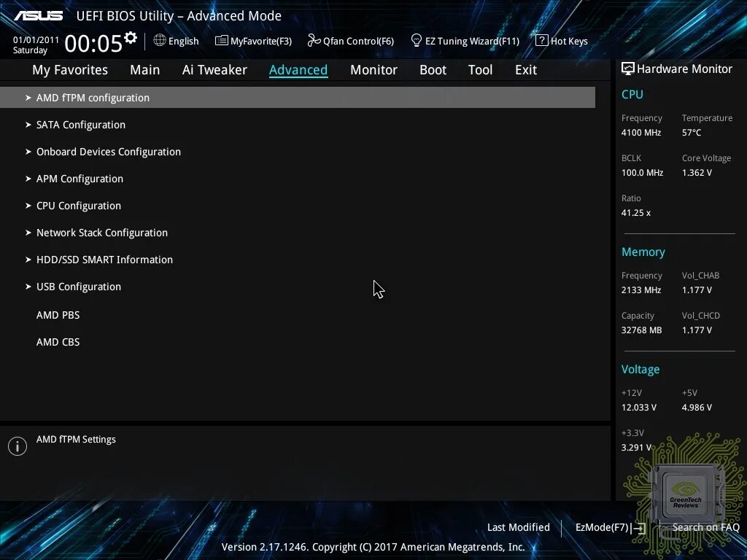Expand APM Configuration arrow

coord(28,179)
